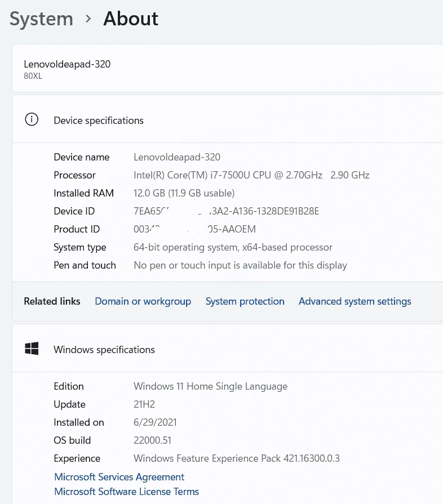Click the Product ID label
This screenshot has height=504, width=443.
(x=77, y=229)
